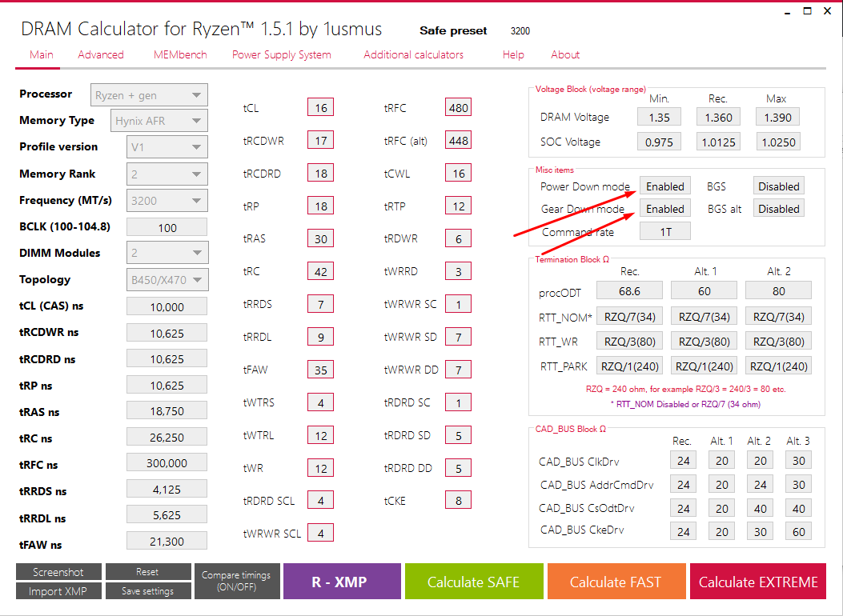Click the tFAW ns value 21,300
Screen dimensions: 843x616
tap(167, 541)
